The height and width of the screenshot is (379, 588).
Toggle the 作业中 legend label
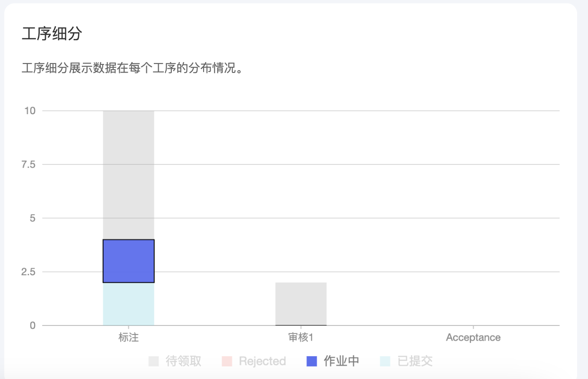coord(341,361)
